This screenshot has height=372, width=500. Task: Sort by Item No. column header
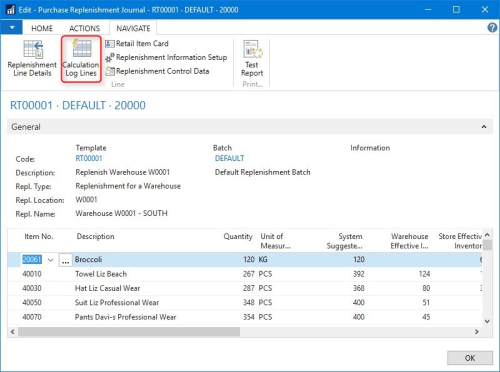pos(39,236)
